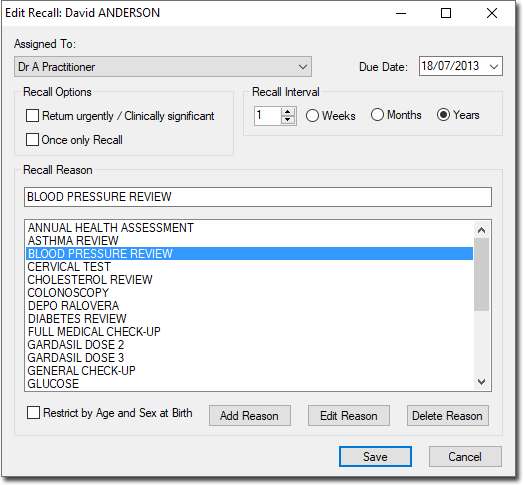Enable Return urgently / Clinically significant
The image size is (523, 485).
tap(32, 116)
